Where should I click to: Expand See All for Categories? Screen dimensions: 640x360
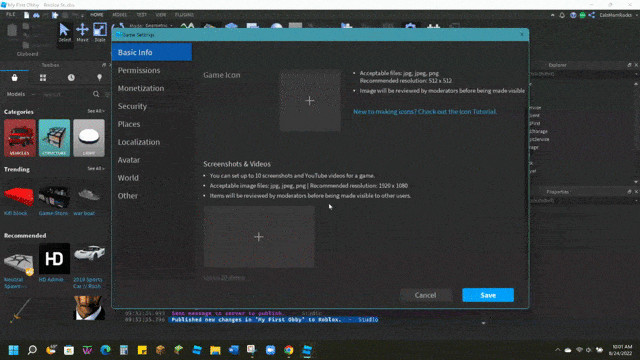pyautogui.click(x=96, y=111)
